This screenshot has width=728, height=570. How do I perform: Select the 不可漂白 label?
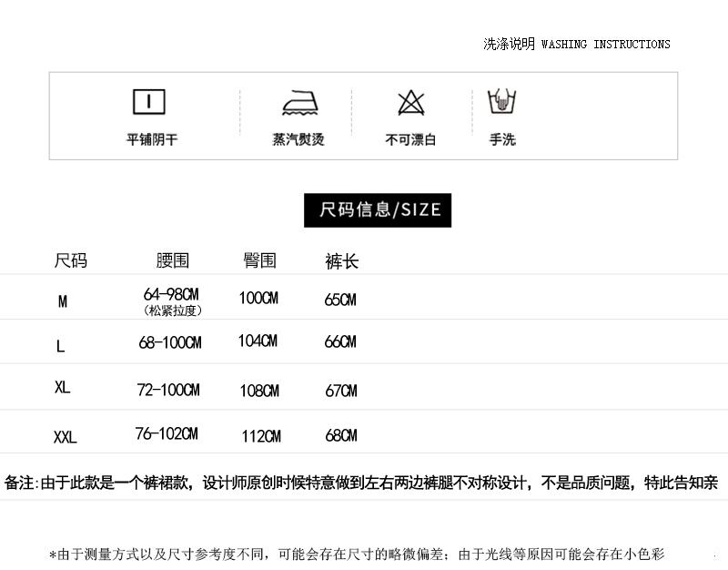[410, 139]
